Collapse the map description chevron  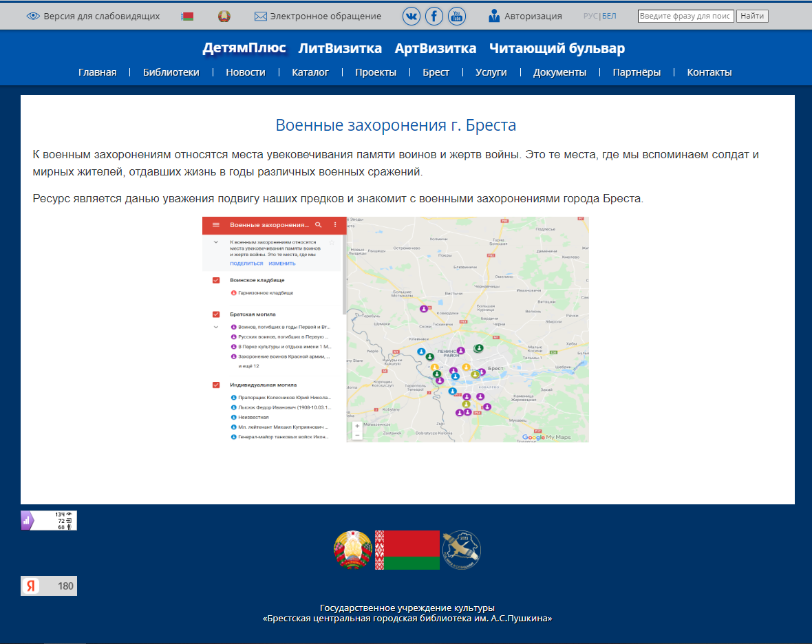216,243
